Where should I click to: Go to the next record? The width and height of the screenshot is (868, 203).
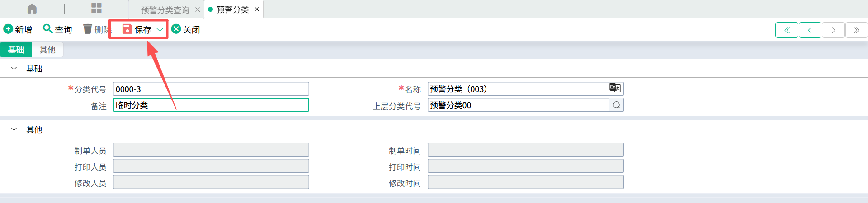click(833, 30)
